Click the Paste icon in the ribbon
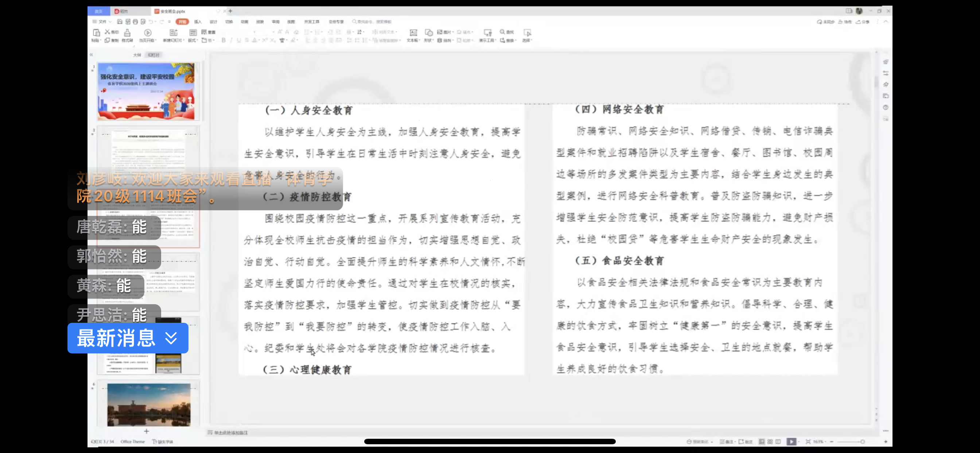The height and width of the screenshot is (453, 980). [96, 33]
